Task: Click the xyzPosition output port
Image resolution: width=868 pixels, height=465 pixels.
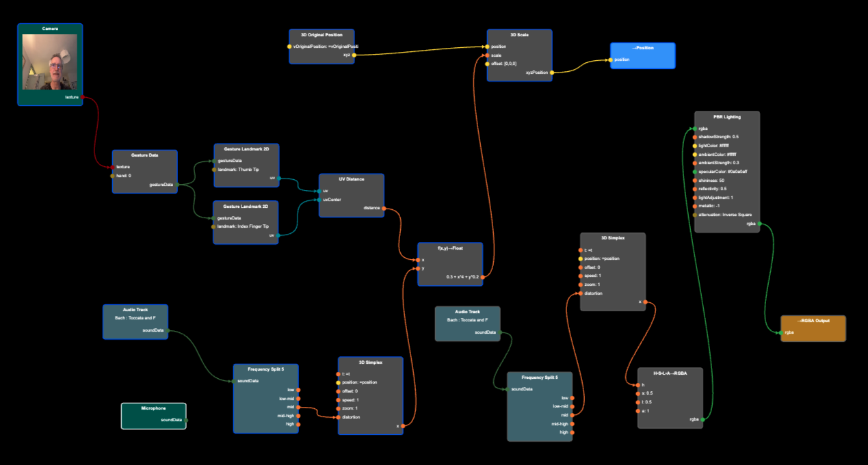Action: click(552, 72)
